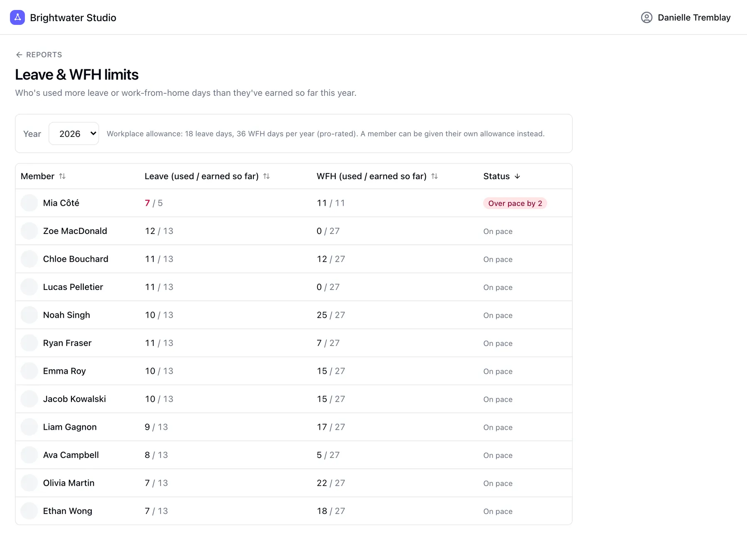
Task: Click Noah Singh's avatar
Action: click(x=29, y=315)
